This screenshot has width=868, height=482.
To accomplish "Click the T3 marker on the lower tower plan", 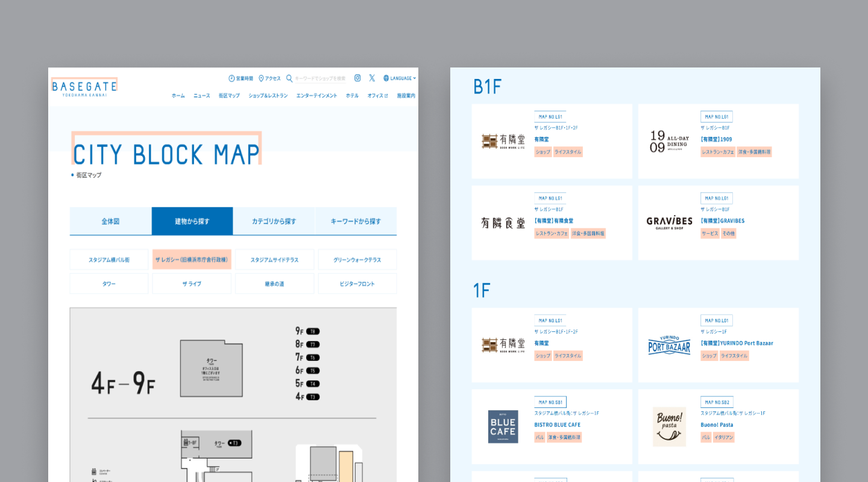I will click(234, 443).
